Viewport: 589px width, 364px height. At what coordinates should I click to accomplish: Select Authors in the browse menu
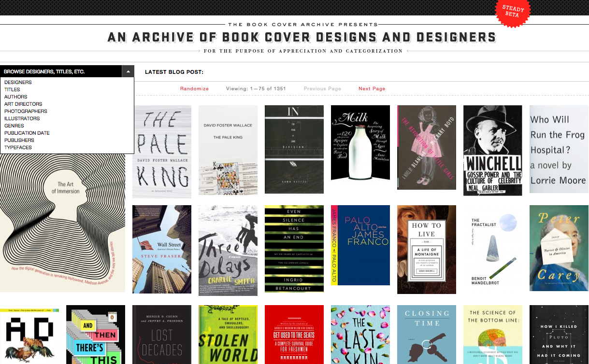16,97
